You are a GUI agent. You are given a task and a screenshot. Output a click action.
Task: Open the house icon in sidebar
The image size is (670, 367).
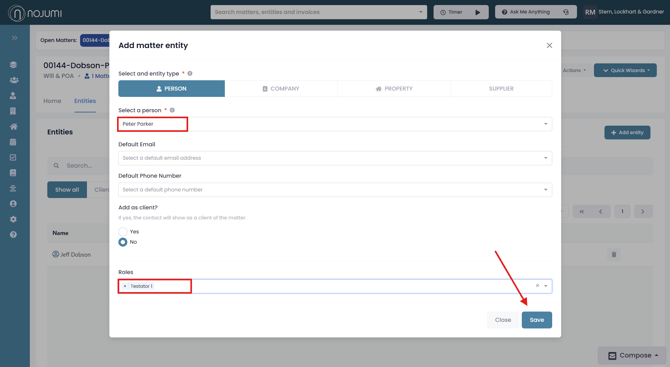(x=13, y=126)
